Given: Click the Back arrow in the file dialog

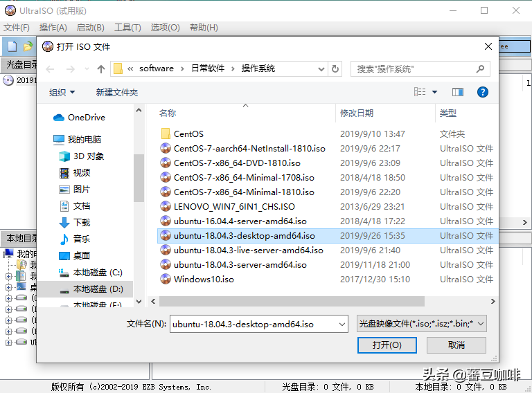Looking at the screenshot, I should (x=50, y=69).
